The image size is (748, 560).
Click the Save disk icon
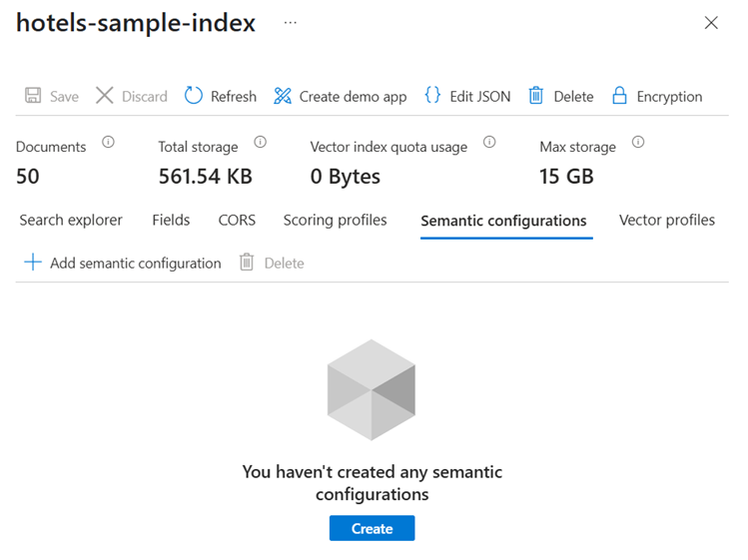[x=33, y=96]
